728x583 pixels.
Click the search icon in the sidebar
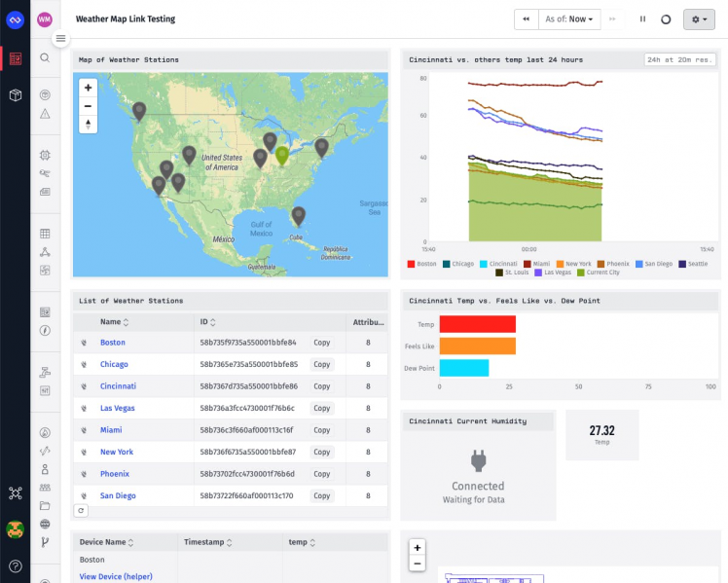pos(45,57)
